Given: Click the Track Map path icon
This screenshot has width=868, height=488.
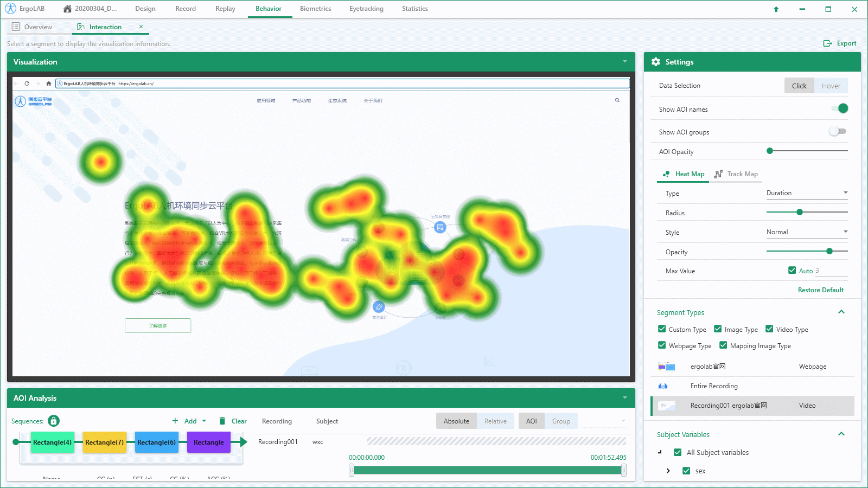Looking at the screenshot, I should (x=718, y=174).
